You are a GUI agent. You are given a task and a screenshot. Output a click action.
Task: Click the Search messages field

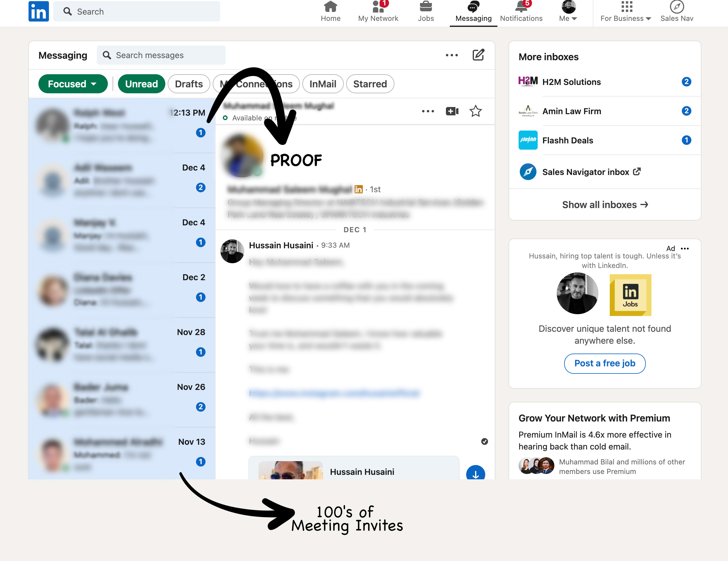click(x=161, y=55)
